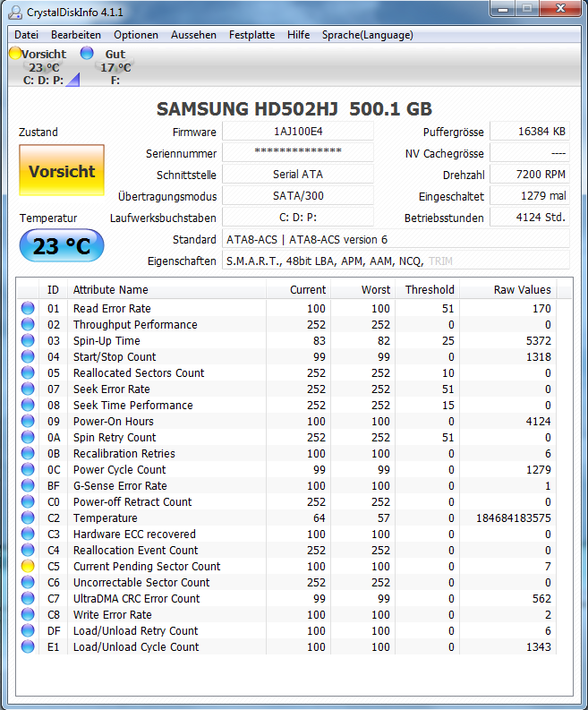Image resolution: width=588 pixels, height=710 pixels.
Task: Click status icon for Seek Time Performance
Action: click(x=28, y=405)
